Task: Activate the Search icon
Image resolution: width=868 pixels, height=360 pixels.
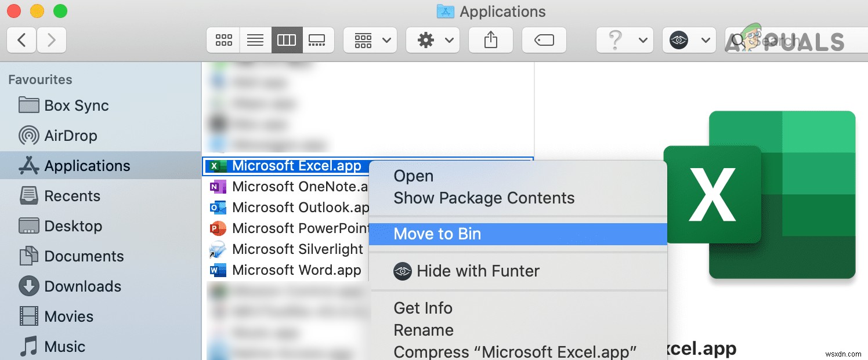Action: click(x=737, y=39)
